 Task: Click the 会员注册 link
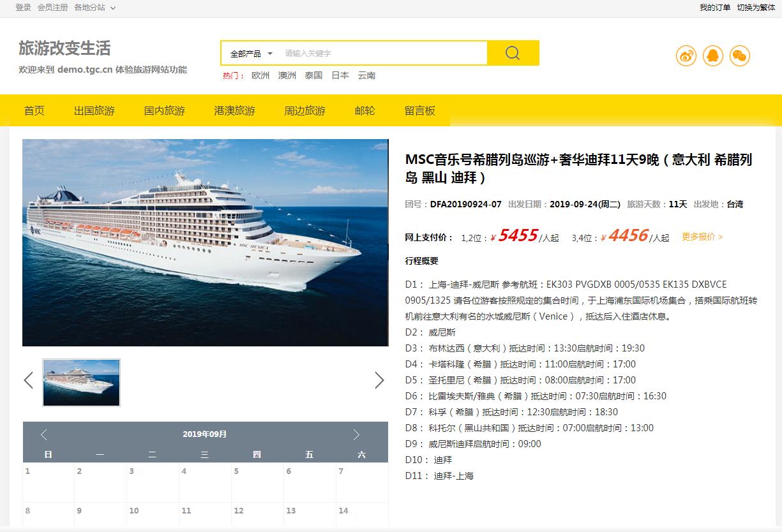tap(53, 8)
